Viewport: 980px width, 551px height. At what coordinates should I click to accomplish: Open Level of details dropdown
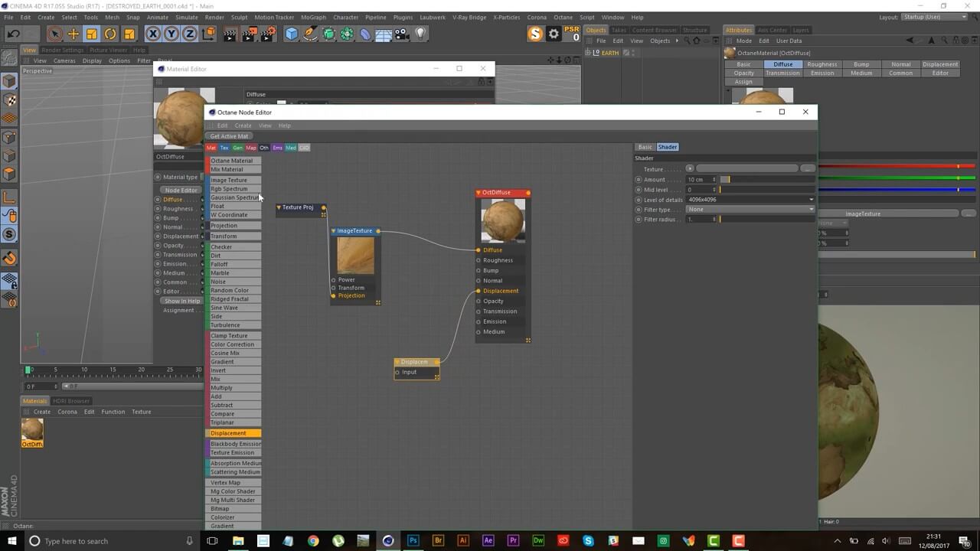pyautogui.click(x=750, y=200)
